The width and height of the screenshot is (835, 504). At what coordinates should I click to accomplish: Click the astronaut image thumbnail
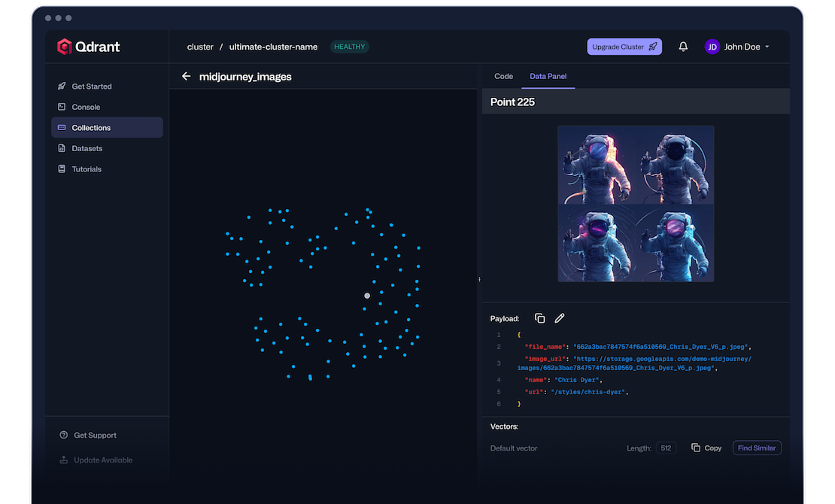(636, 204)
